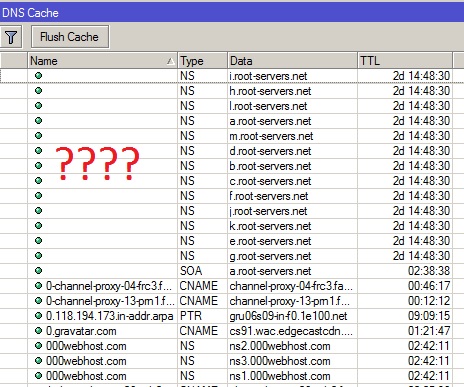The image size is (464, 387).
Task: Click green status icon of the SOA row
Action: 38,271
